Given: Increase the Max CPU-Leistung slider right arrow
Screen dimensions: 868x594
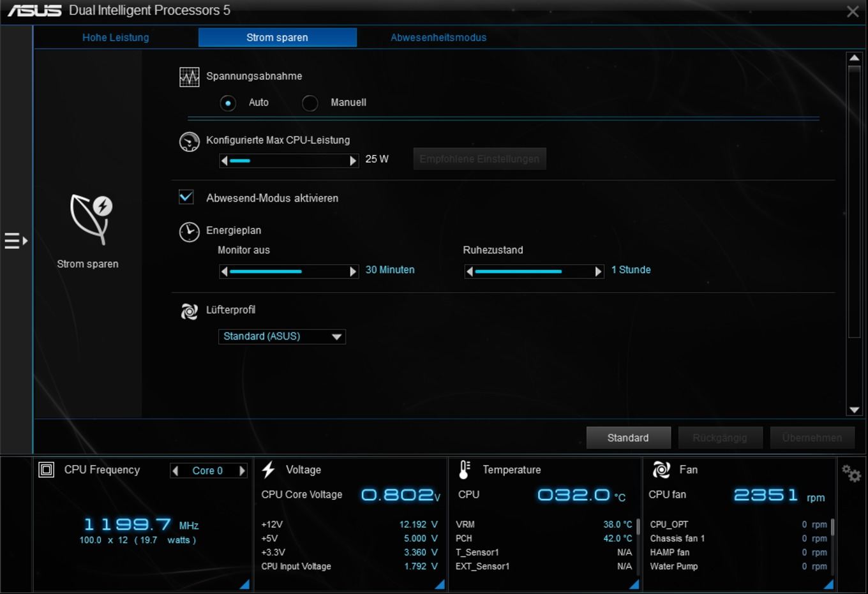Looking at the screenshot, I should click(353, 161).
